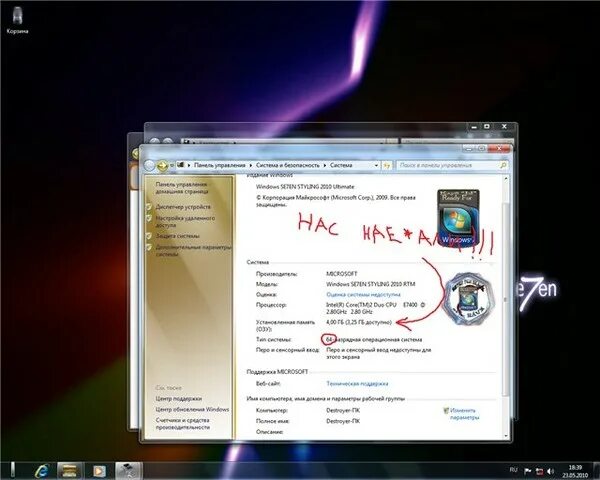Open Дополнительные параметры системы link
This screenshot has width=600, height=480.
click(x=193, y=250)
